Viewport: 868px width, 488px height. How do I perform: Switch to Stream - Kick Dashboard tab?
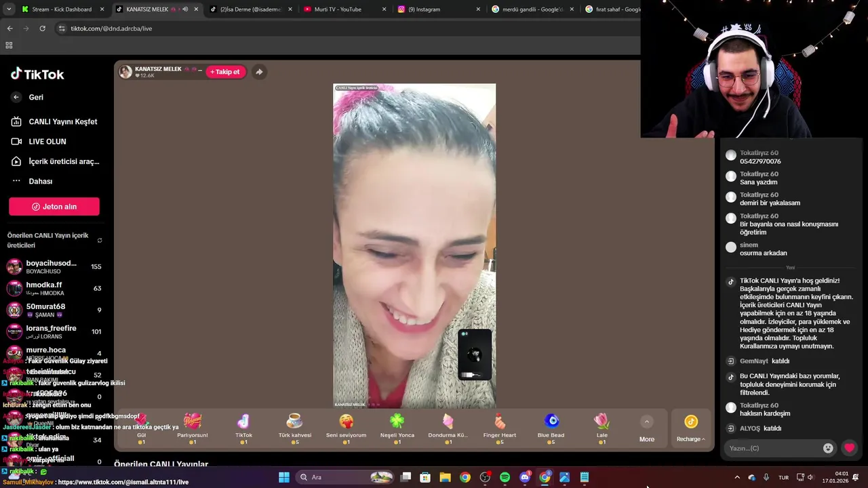pos(62,9)
